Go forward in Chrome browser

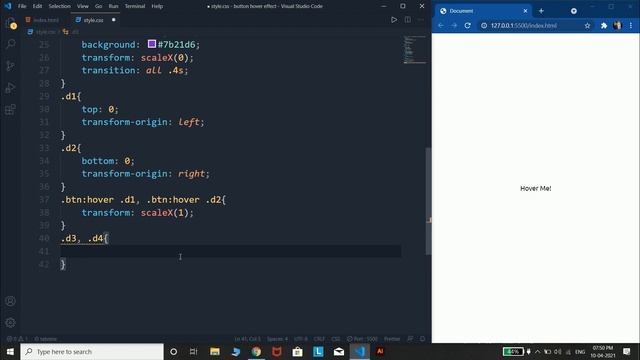coord(454,26)
